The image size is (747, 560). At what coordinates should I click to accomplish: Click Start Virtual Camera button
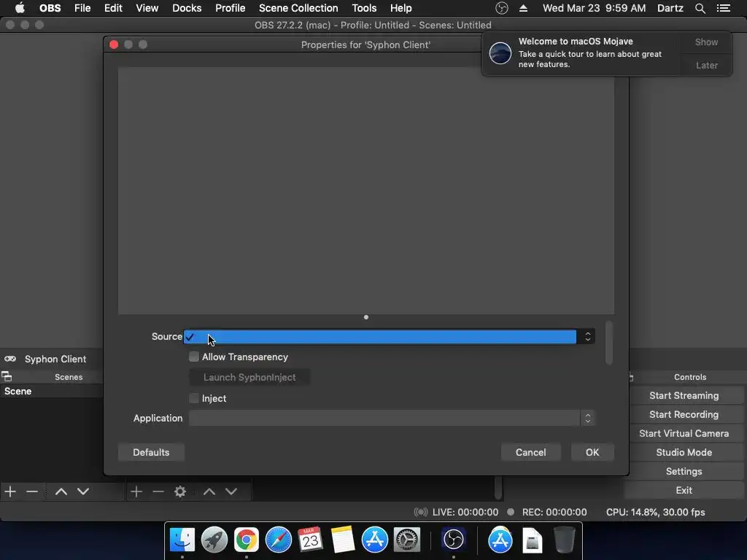coord(684,433)
